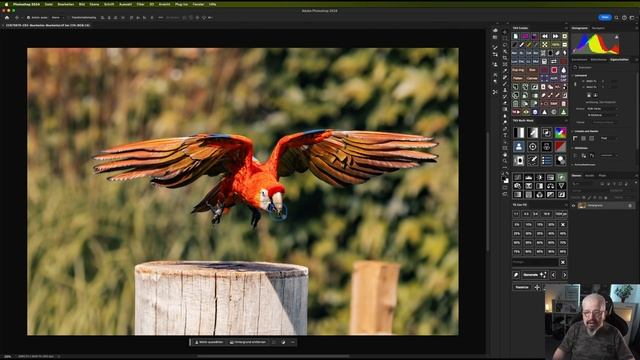Click the Flatten button in TK9 Combo
Screen dimensions: 640x360
518,78
